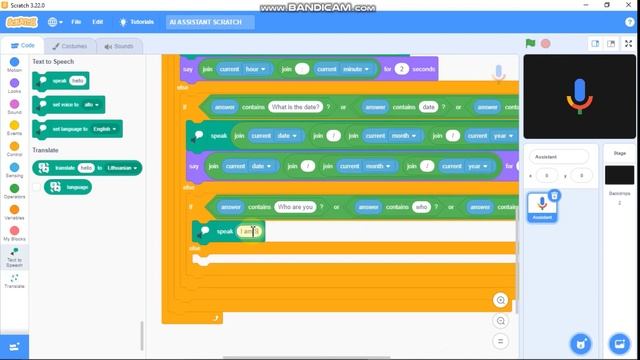Switch to the Code tab
The height and width of the screenshot is (360, 640).
pos(22,46)
